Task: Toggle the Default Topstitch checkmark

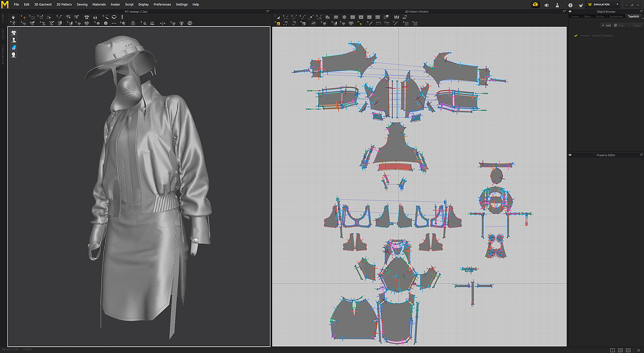Action: click(575, 35)
